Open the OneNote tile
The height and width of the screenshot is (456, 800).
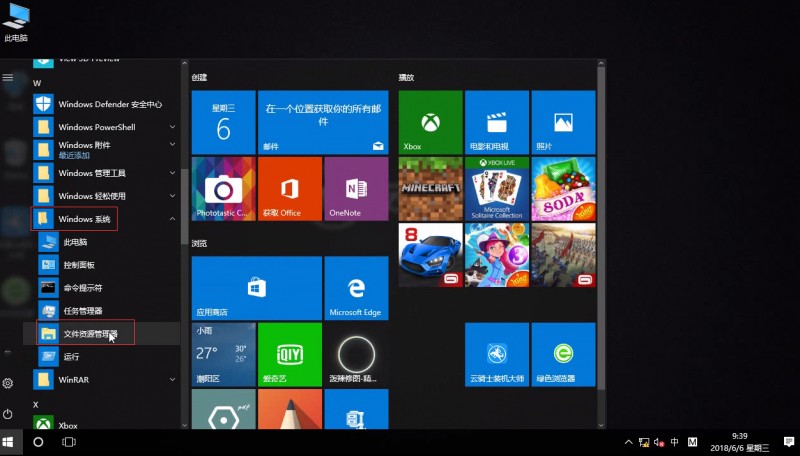click(x=356, y=189)
